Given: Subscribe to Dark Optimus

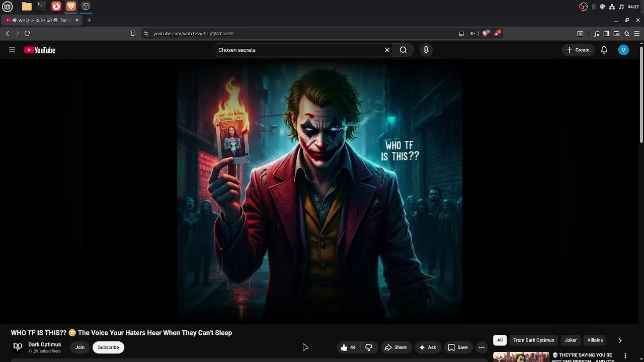Looking at the screenshot, I should (108, 347).
